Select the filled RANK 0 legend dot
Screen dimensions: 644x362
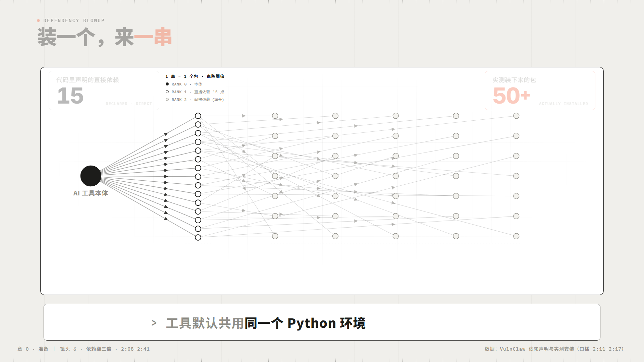coord(167,84)
